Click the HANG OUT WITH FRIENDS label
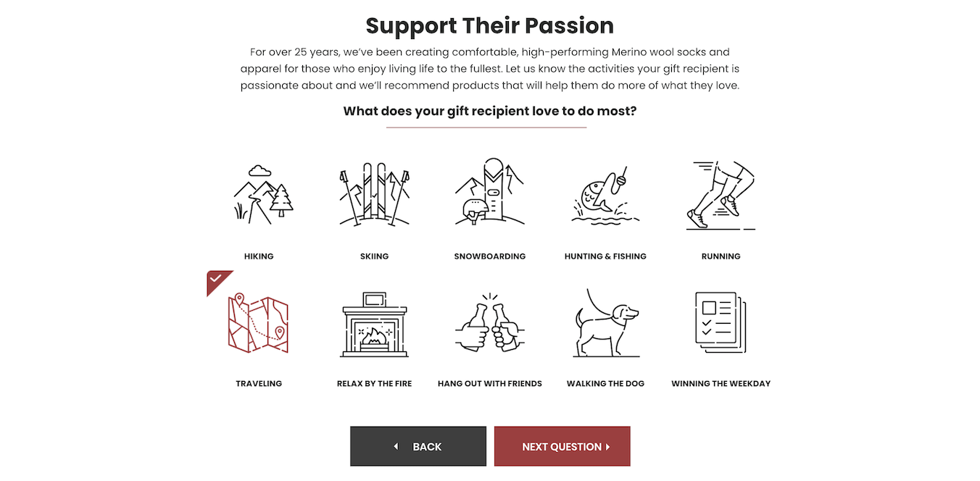This screenshot has width=980, height=481. [490, 384]
